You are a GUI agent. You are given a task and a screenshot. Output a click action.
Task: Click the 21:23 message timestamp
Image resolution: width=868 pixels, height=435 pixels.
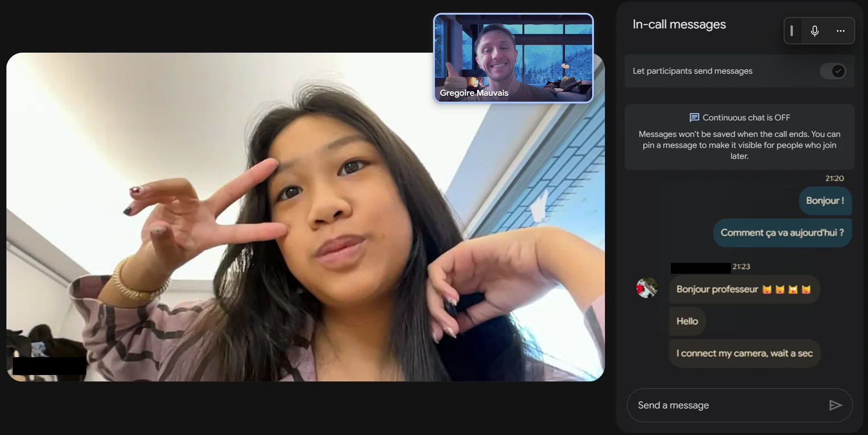[x=741, y=266]
